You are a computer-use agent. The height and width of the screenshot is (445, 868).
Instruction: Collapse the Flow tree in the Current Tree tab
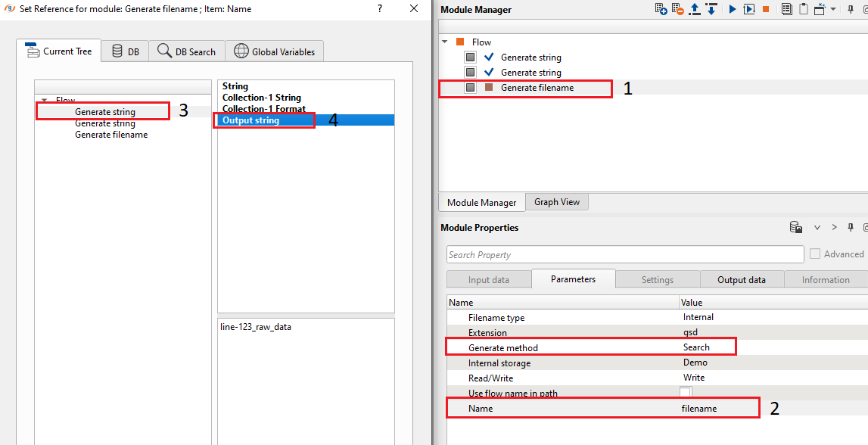tap(45, 100)
